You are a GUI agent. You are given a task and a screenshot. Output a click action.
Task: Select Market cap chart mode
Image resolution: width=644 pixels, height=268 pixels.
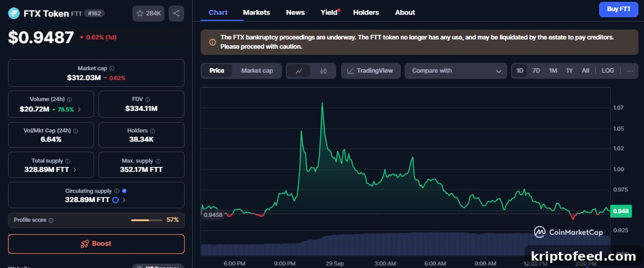(x=257, y=71)
